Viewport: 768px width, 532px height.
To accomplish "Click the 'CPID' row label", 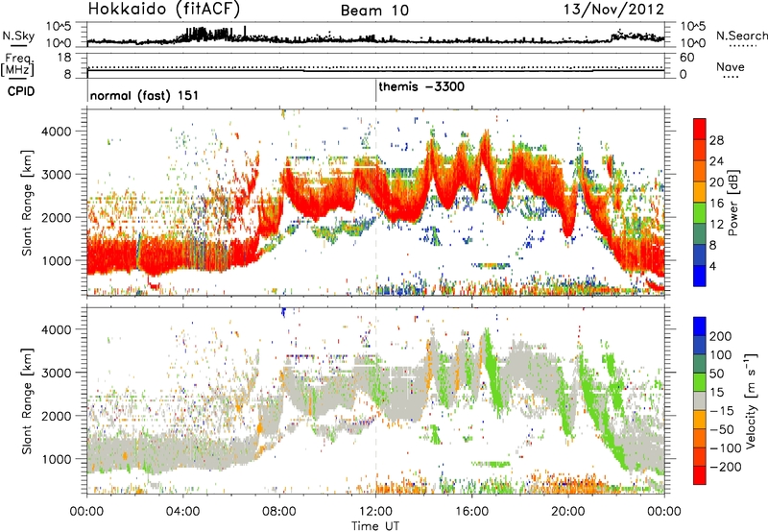I will click(21, 91).
